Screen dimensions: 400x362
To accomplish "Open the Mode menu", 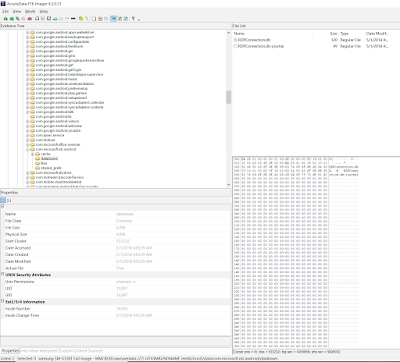I will (x=30, y=11).
